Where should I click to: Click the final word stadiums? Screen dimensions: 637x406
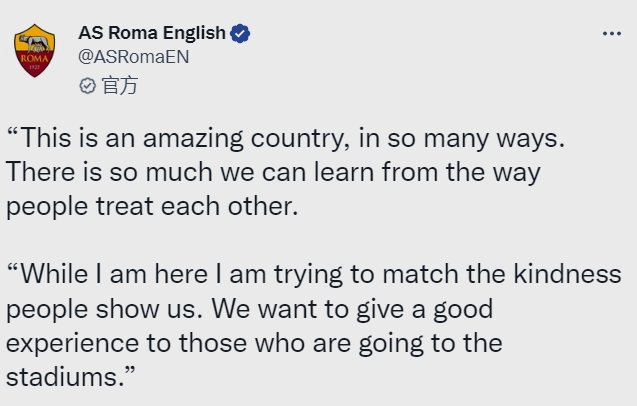70,377
